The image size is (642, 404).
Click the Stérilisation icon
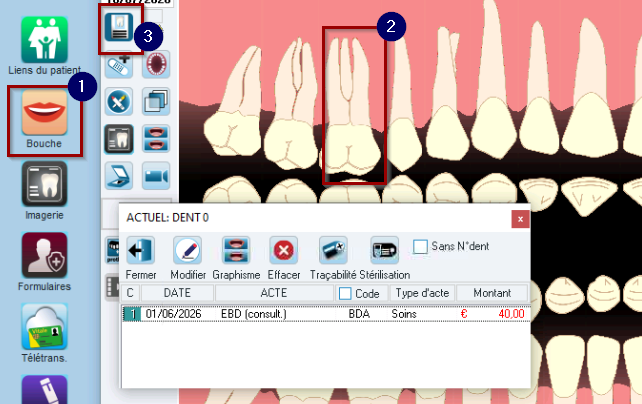[x=384, y=250]
